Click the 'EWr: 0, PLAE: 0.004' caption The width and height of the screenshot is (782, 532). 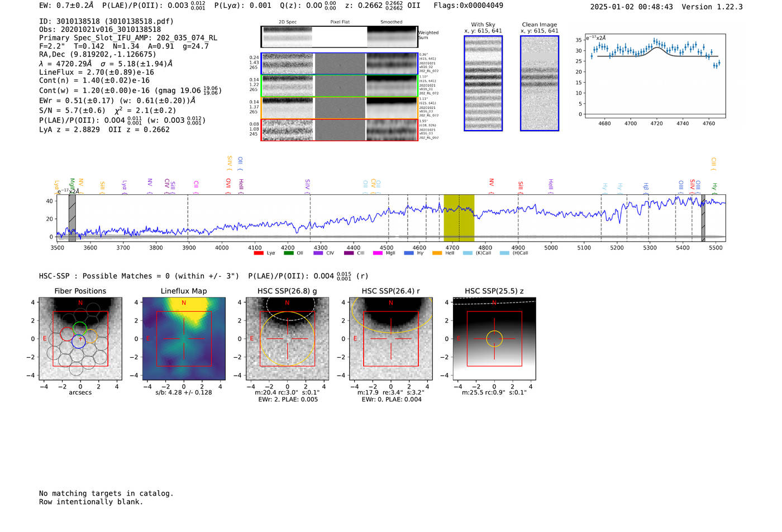click(x=391, y=400)
